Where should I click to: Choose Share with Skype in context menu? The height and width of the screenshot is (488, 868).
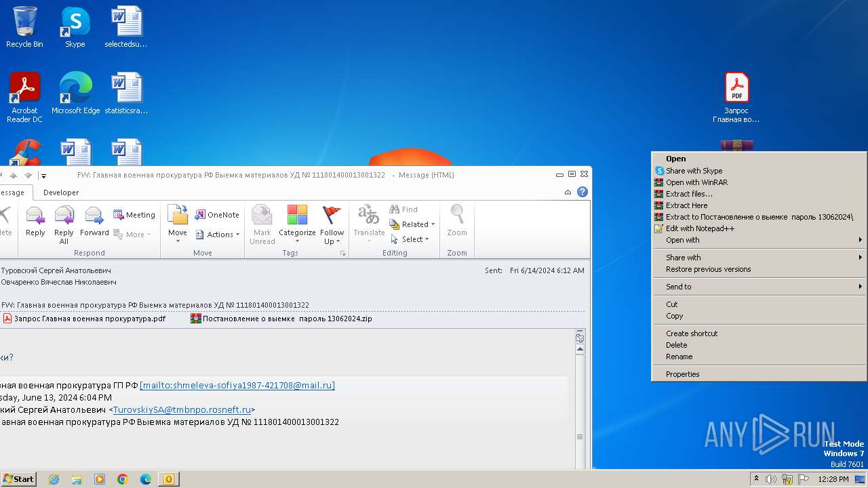759,171
